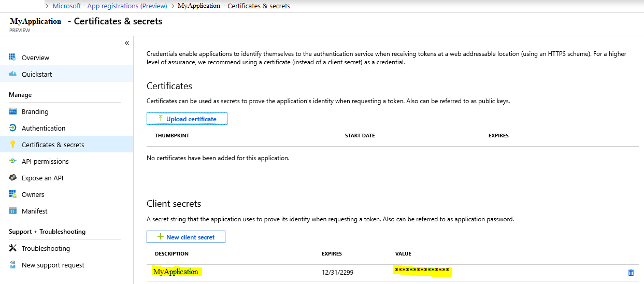Click the Manifest icon
The height and width of the screenshot is (284, 644).
pos(13,211)
